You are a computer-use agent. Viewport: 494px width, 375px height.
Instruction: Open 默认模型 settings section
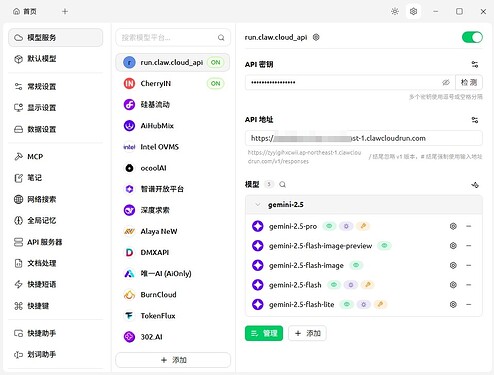point(56,59)
